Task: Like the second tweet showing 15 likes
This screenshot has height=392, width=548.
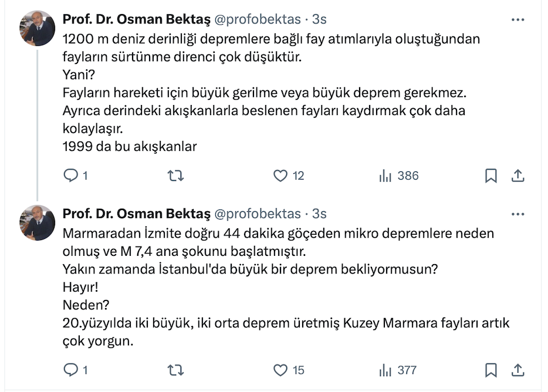Action: [x=281, y=370]
